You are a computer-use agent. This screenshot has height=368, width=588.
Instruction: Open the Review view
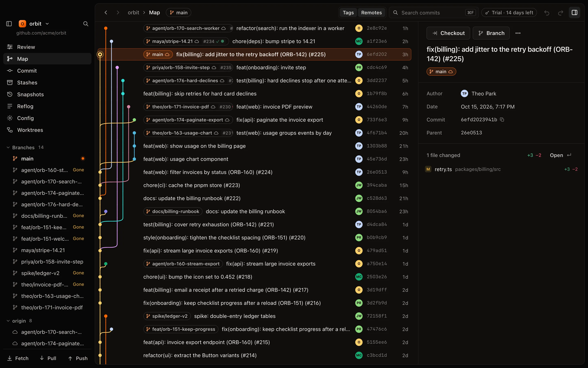click(47, 47)
